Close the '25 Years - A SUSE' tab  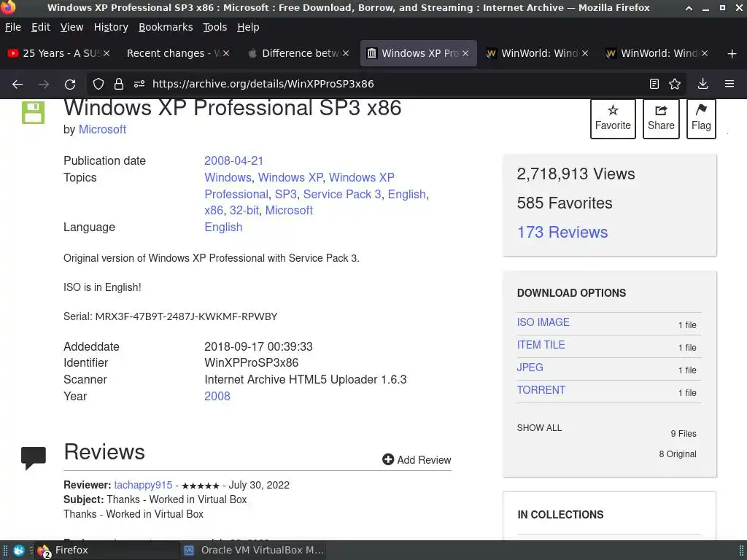click(107, 53)
